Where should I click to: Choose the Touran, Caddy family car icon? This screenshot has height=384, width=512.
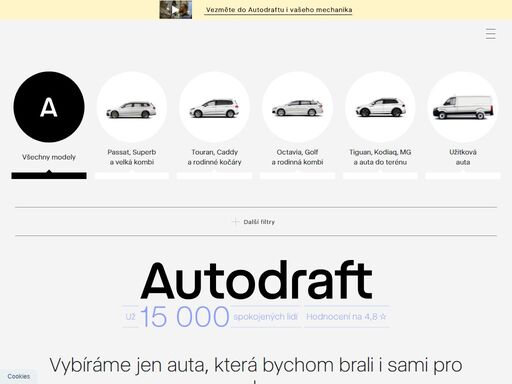coord(214,107)
